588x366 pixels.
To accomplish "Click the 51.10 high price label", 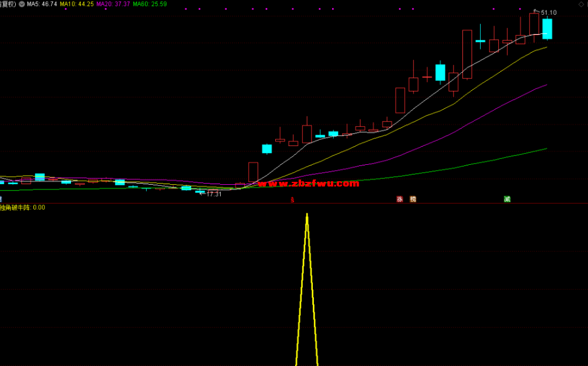I will [x=549, y=13].
